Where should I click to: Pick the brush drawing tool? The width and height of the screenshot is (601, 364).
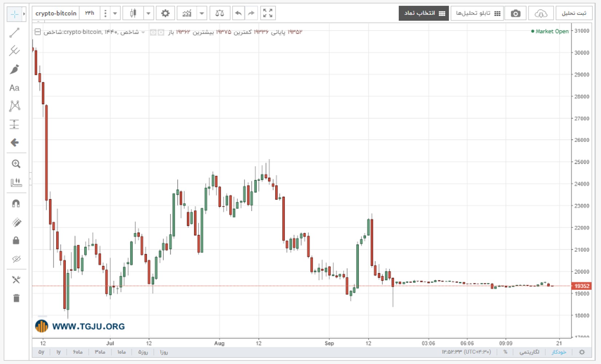coord(15,69)
